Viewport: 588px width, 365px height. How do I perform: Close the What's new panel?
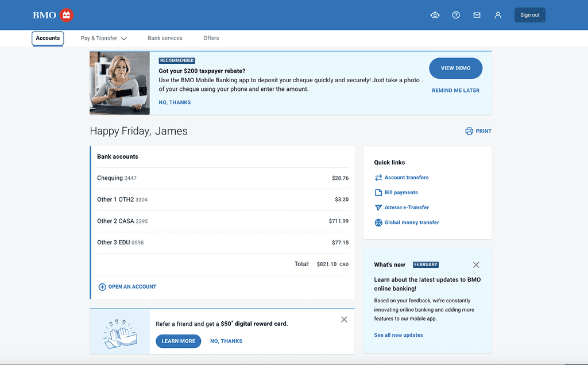click(476, 265)
